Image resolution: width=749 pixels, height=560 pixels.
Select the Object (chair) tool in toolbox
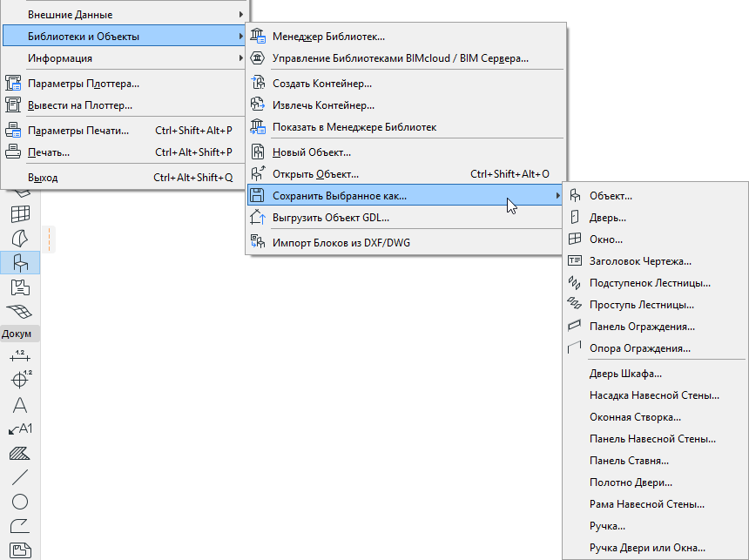20,263
